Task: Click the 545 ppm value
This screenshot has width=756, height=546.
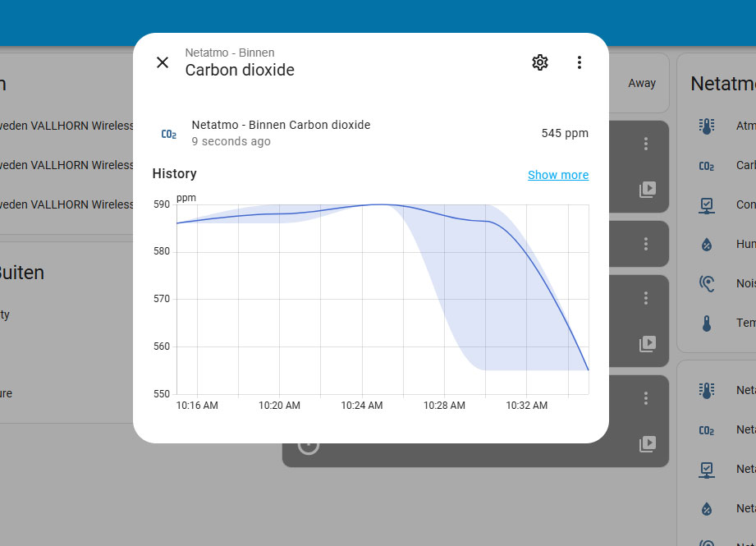Action: [565, 133]
